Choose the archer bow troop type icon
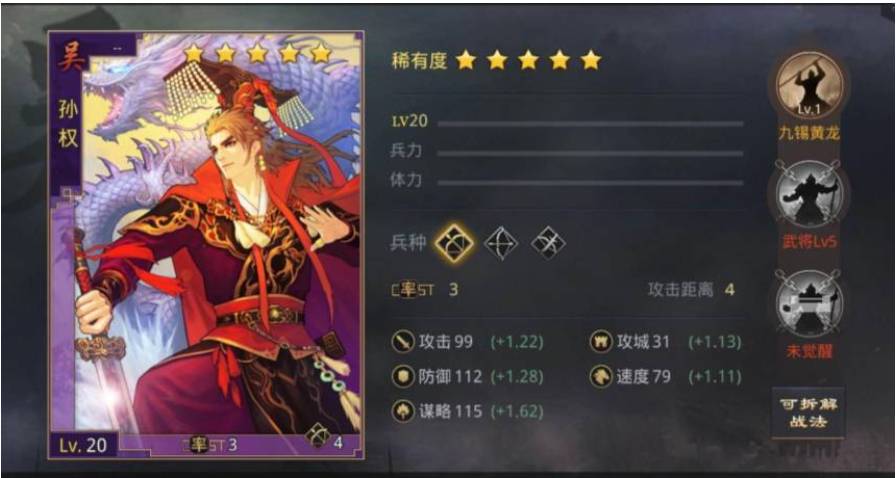The width and height of the screenshot is (896, 478). click(501, 244)
